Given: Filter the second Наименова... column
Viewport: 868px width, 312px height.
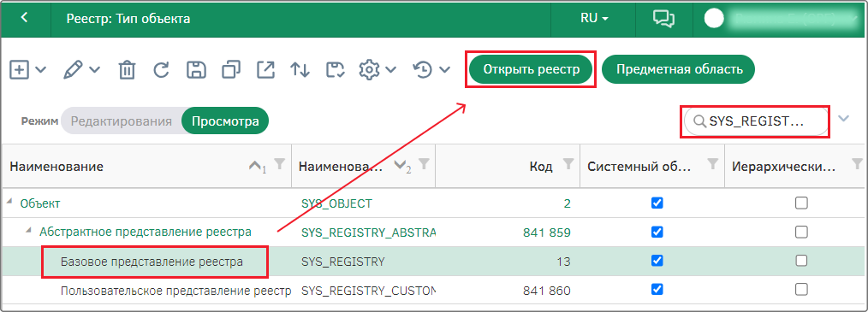Looking at the screenshot, I should [x=424, y=163].
